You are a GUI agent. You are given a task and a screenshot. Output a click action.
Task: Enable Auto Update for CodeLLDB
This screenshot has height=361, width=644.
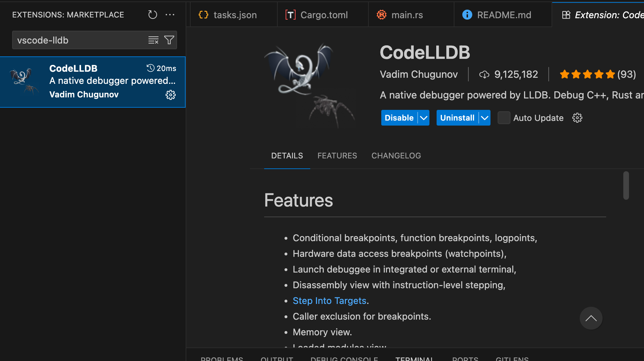(x=504, y=118)
